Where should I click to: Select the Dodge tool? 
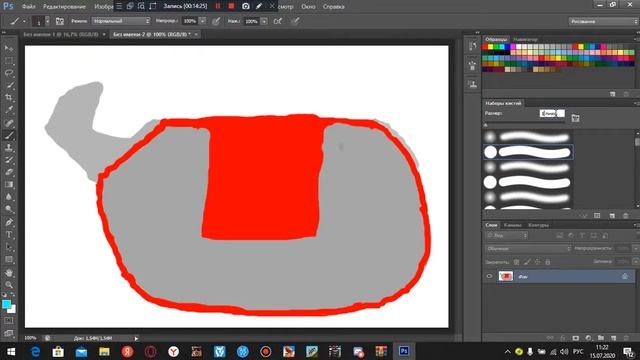point(9,209)
